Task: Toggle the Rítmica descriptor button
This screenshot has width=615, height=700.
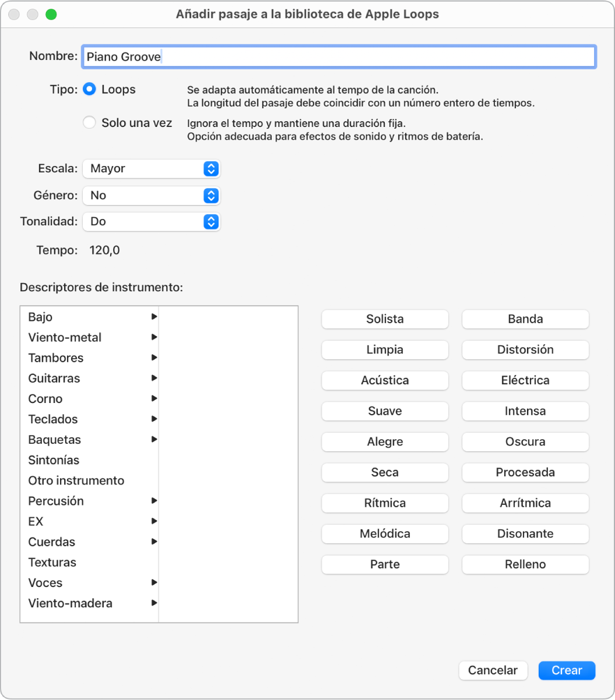Action: 385,503
